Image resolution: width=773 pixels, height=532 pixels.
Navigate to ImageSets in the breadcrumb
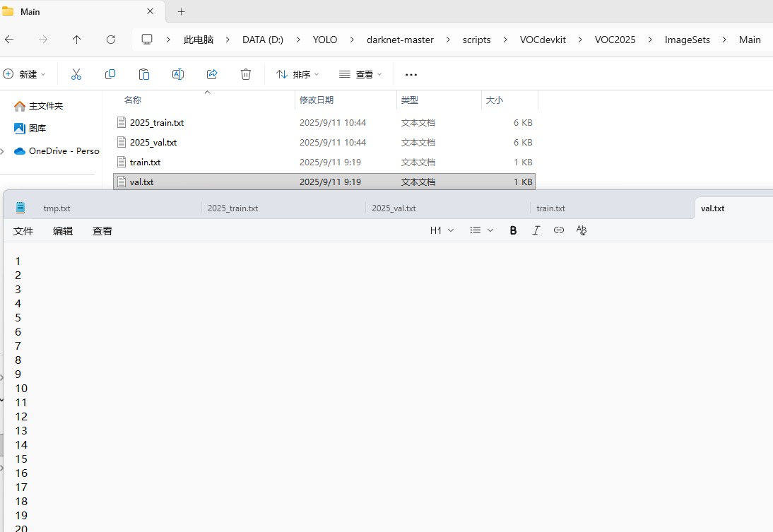pyautogui.click(x=688, y=40)
